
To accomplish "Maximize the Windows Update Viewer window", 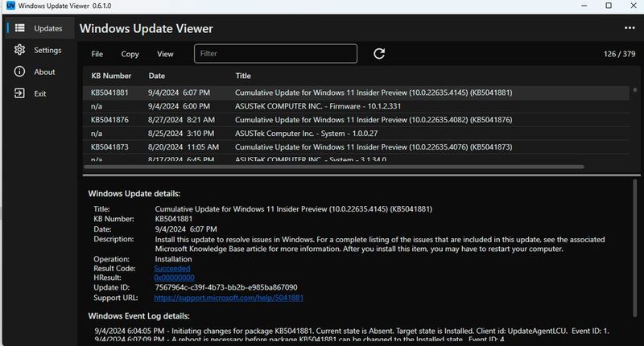I will [609, 6].
